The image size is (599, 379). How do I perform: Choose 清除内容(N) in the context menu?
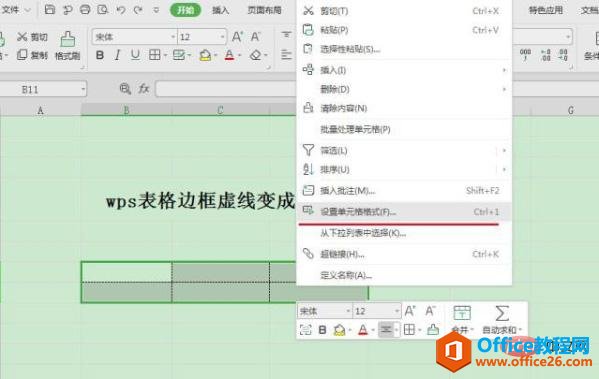coord(404,108)
